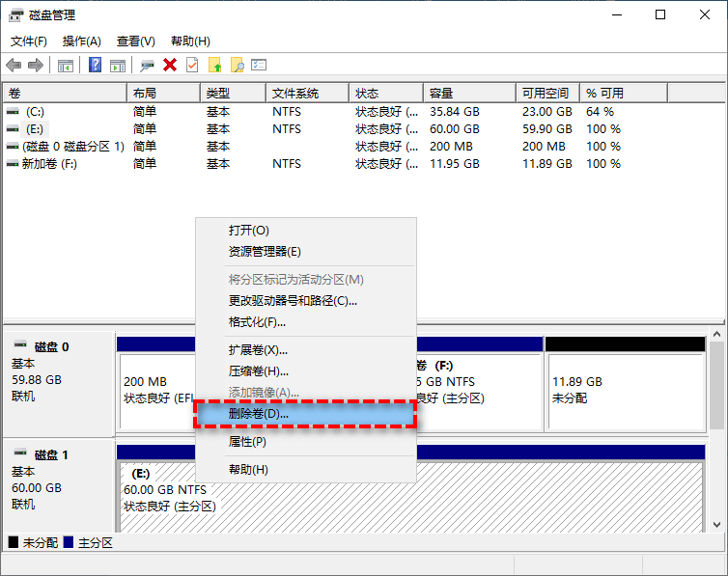This screenshot has width=728, height=576.
Task: Click the red X delete icon
Action: pos(170,65)
